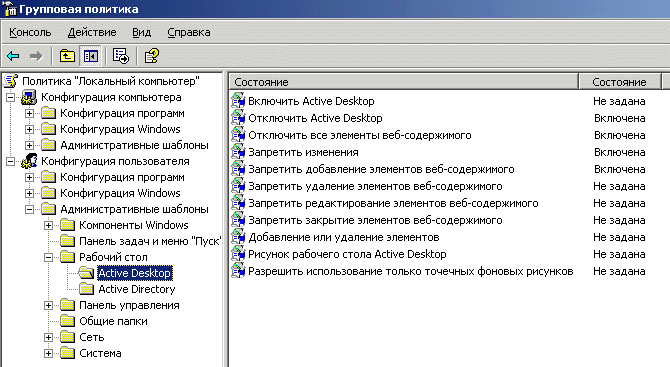
Task: Select the Общие папки tree item
Action: pos(113,321)
